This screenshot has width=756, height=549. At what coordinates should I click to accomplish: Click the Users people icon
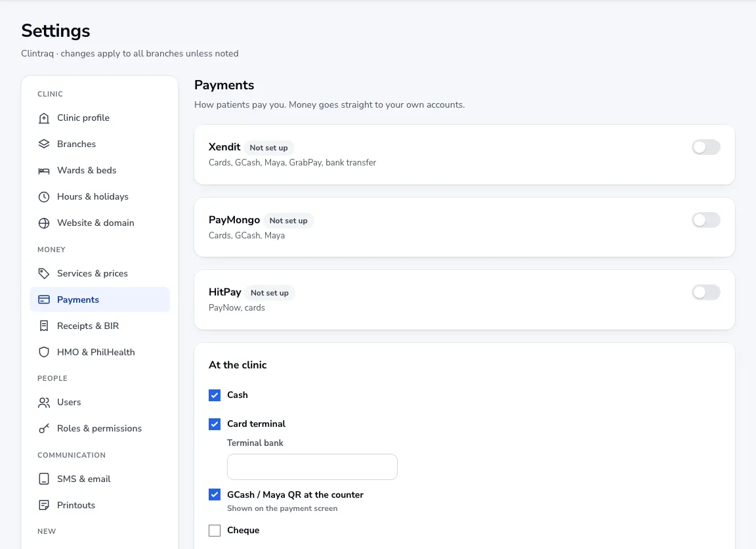(x=44, y=403)
